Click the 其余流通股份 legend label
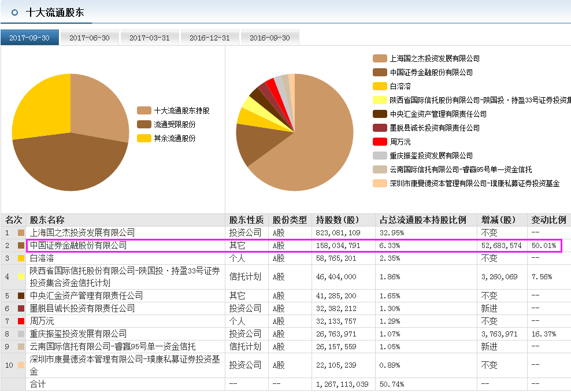The height and width of the screenshot is (392, 571). (175, 138)
